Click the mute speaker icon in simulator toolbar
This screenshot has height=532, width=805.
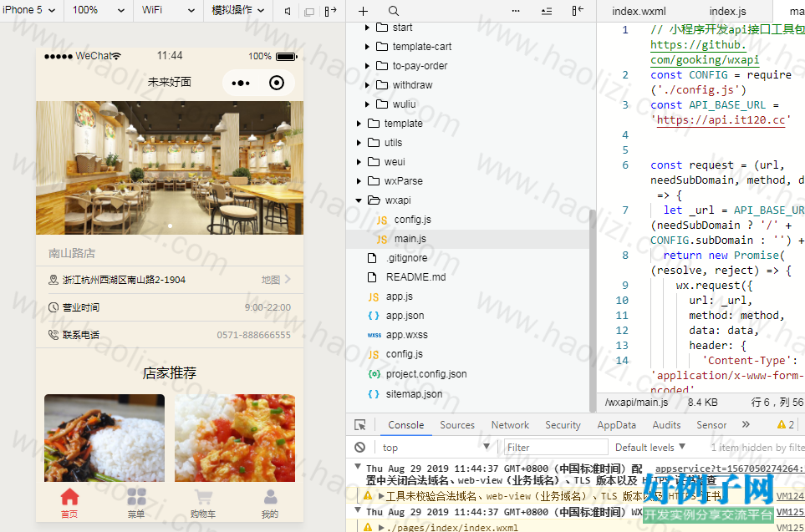[288, 12]
